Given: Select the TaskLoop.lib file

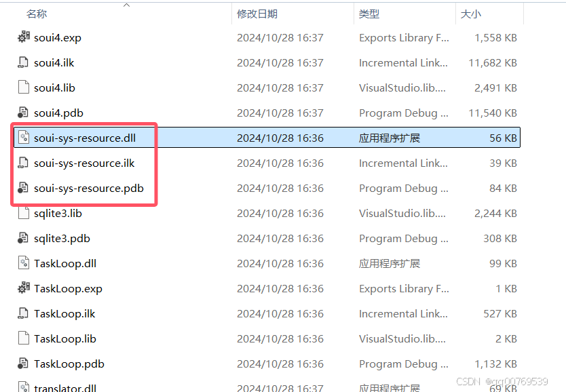Looking at the screenshot, I should pos(64,338).
